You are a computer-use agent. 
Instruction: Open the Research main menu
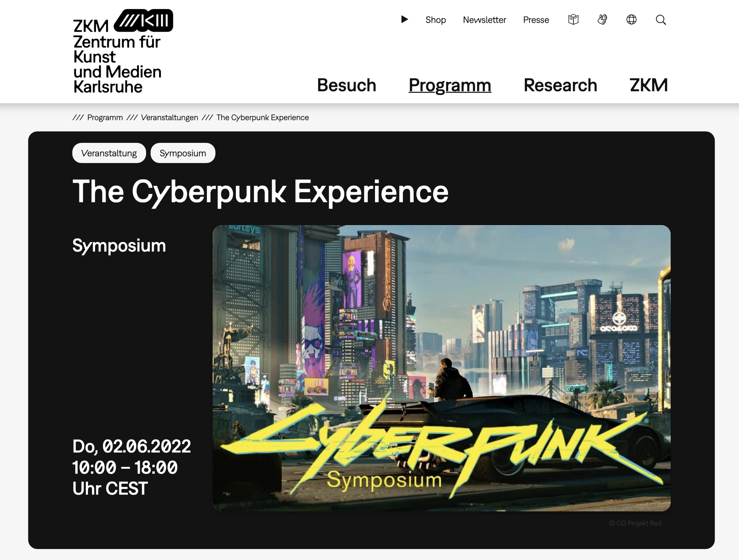(x=560, y=85)
